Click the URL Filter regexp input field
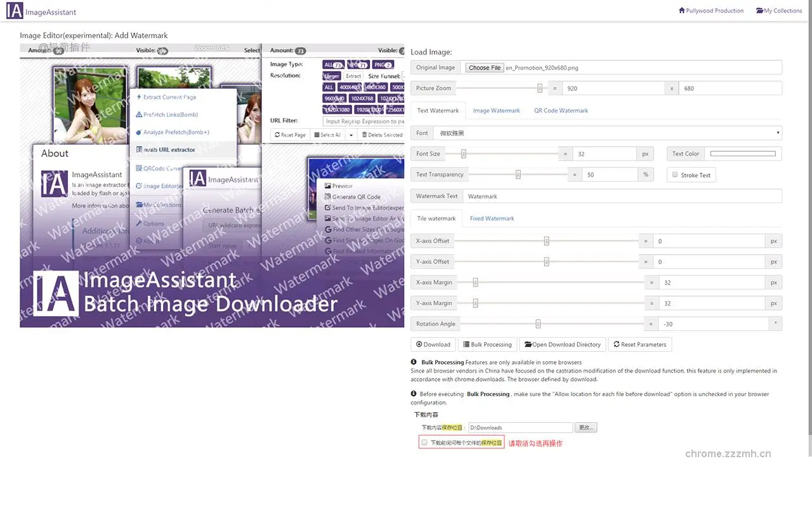This screenshot has width=812, height=508. [364, 121]
